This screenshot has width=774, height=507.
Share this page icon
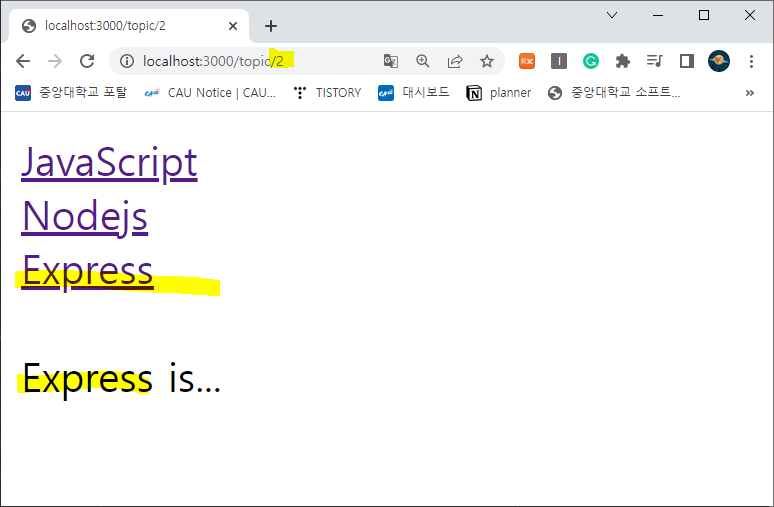tap(455, 61)
